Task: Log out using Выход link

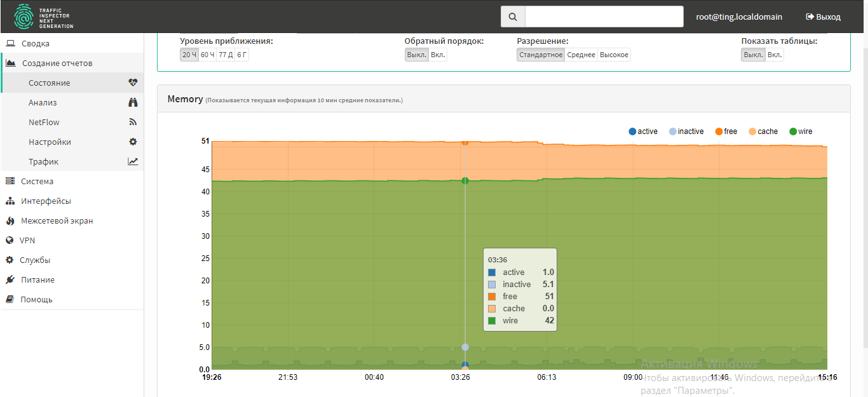Action: pos(823,17)
